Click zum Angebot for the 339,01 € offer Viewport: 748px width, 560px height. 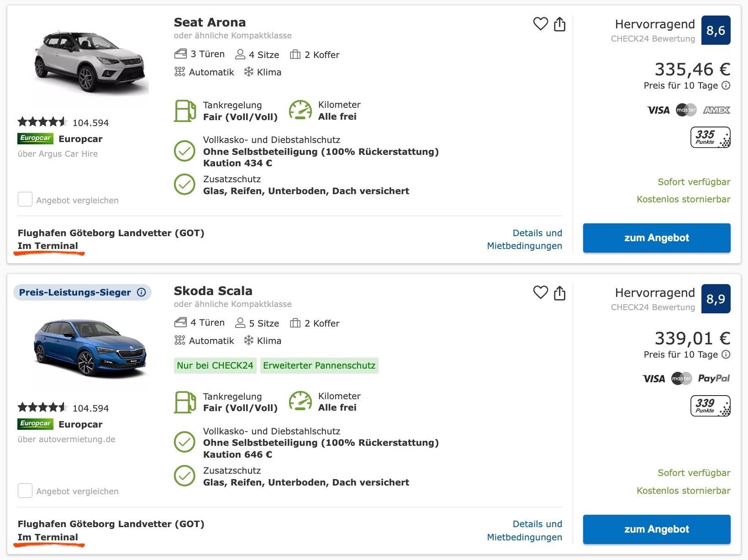[x=657, y=529]
